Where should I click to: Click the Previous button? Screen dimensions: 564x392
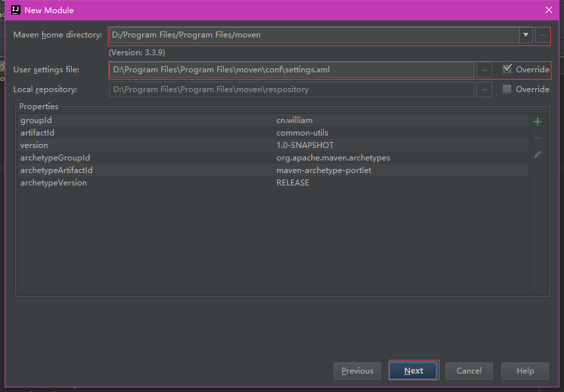click(x=357, y=371)
